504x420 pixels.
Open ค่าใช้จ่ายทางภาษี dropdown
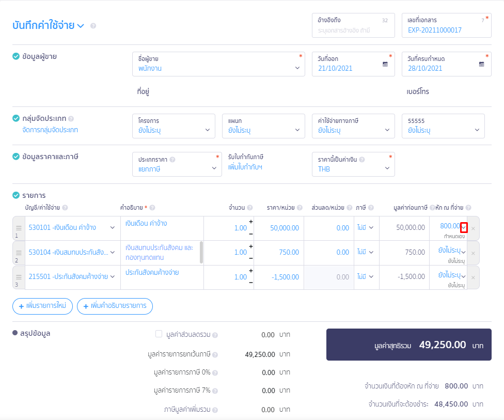353,126
